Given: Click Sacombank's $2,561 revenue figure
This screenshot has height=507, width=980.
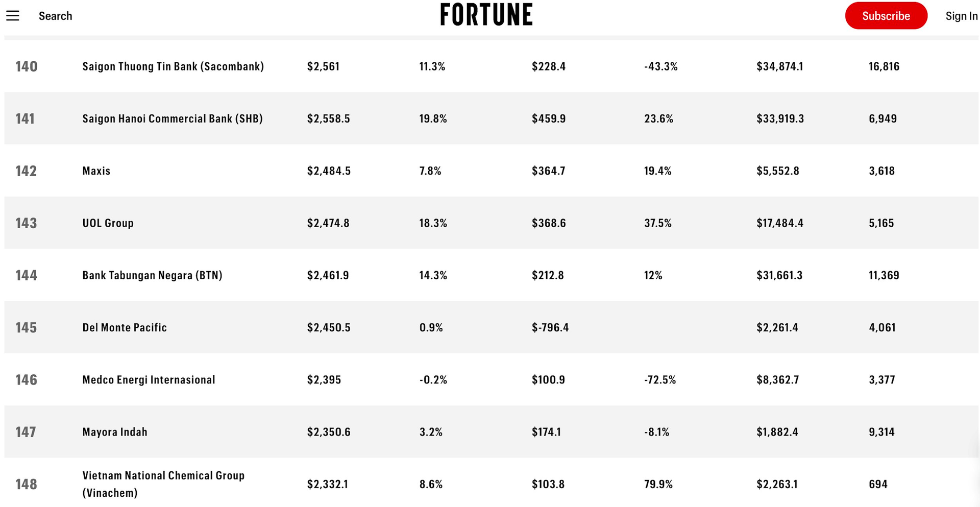Looking at the screenshot, I should click(x=323, y=66).
